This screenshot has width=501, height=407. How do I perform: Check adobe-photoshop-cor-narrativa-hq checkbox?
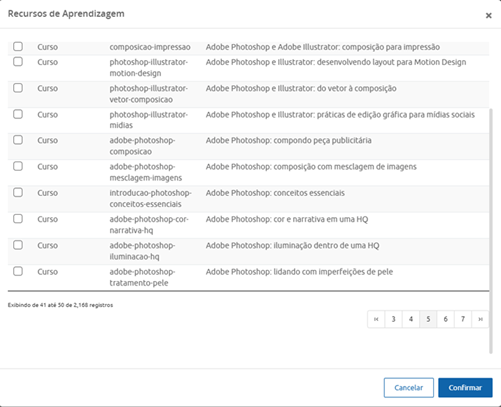[18, 219]
